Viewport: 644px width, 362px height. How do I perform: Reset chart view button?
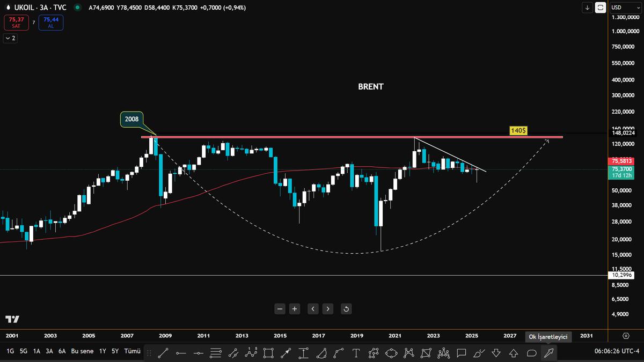[346, 308]
